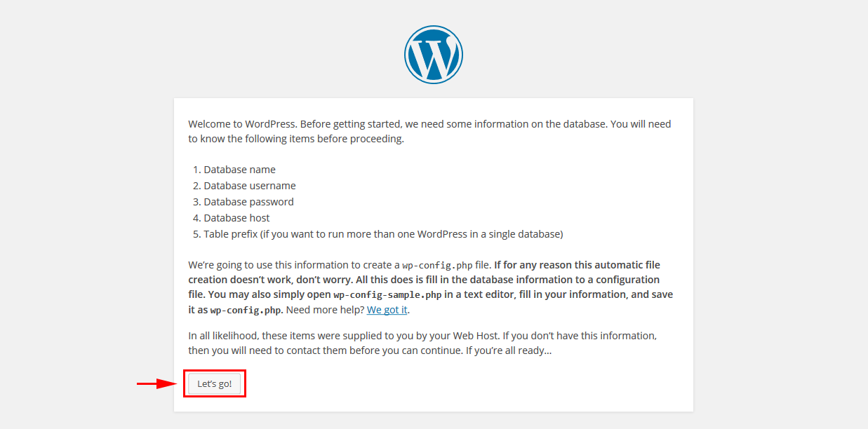Click the "Let's go!" button

(214, 383)
